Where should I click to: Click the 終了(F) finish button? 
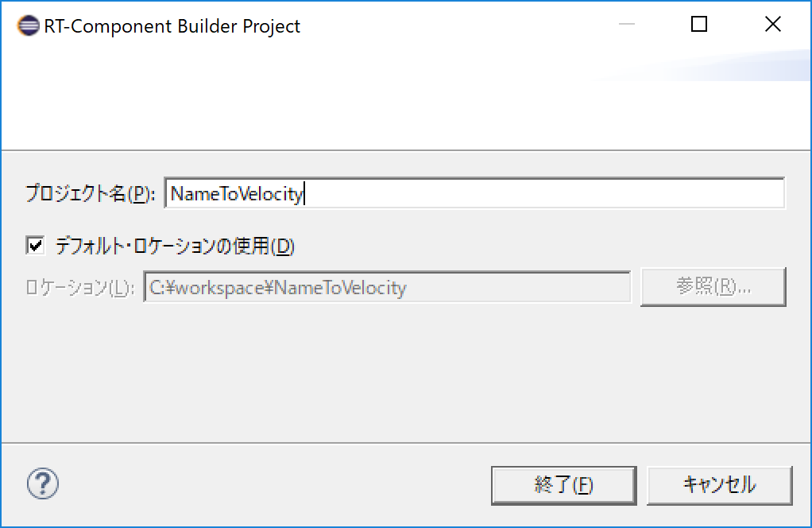563,485
